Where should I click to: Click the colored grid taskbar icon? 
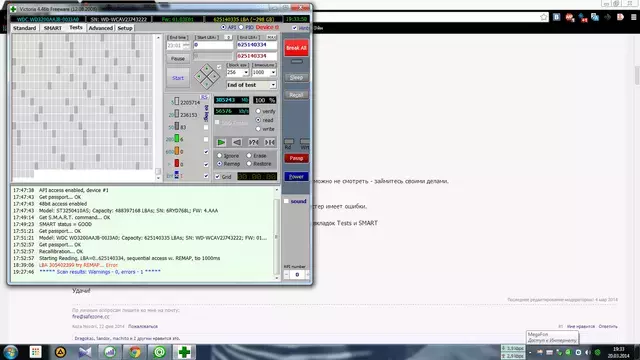(36, 352)
